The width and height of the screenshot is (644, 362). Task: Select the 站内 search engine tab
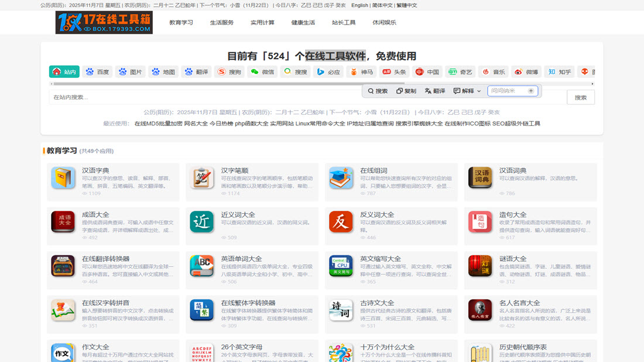coord(64,72)
